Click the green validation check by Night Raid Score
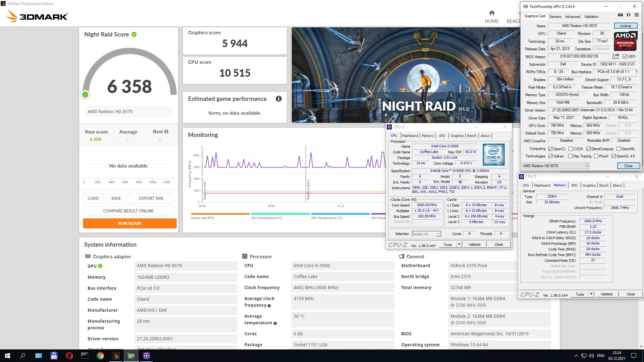The width and height of the screenshot is (644, 362). 134,34
